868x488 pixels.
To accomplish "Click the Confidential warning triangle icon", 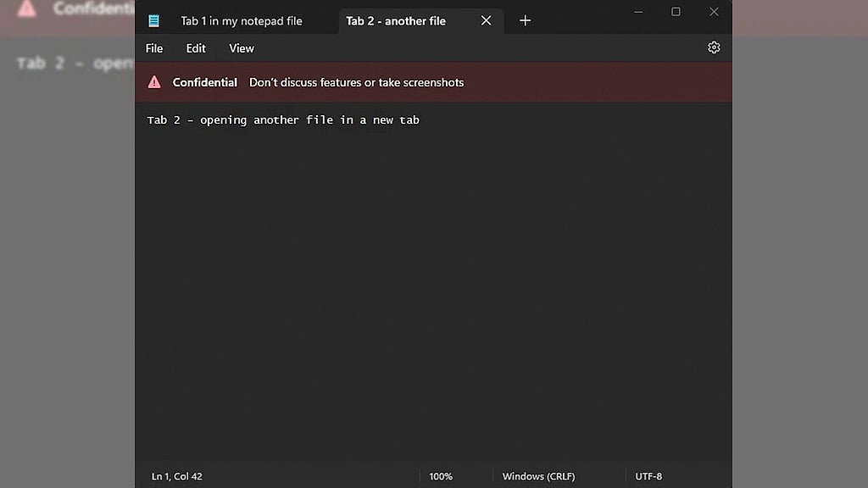I will (x=154, y=82).
